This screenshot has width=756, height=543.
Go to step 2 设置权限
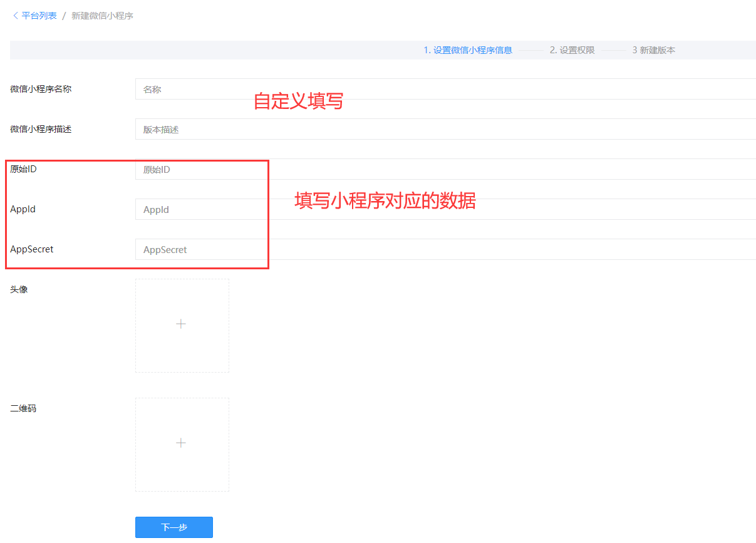[x=572, y=50]
